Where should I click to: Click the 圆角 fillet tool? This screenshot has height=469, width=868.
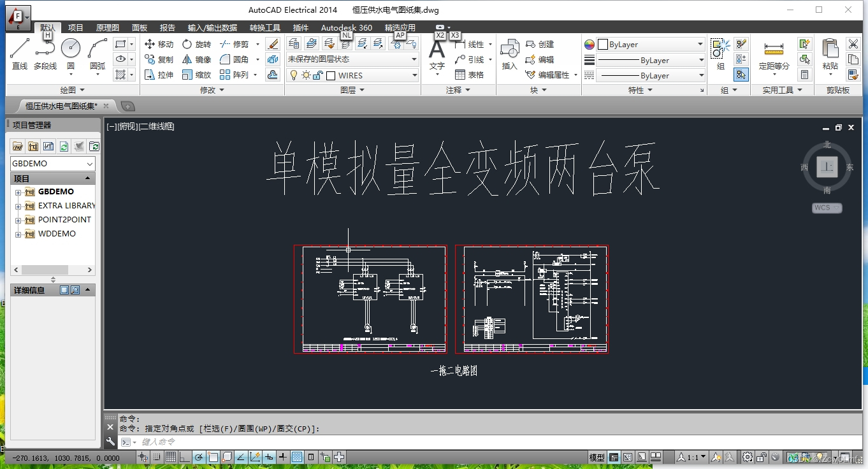tap(235, 59)
